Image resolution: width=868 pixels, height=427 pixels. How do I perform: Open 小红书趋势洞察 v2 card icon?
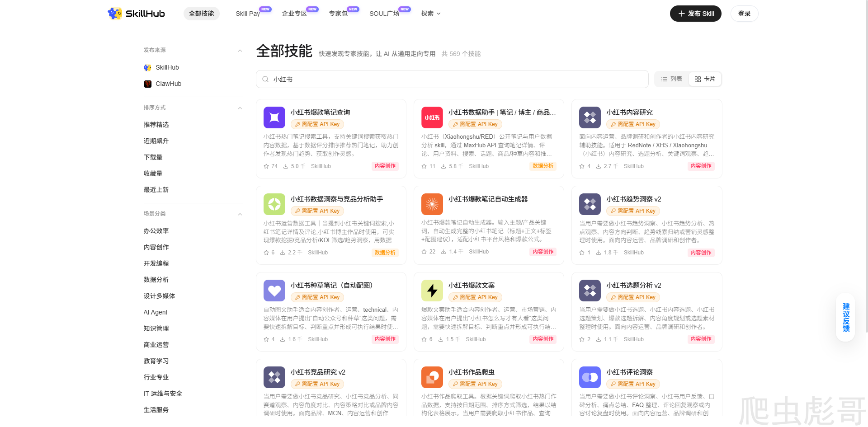590,204
